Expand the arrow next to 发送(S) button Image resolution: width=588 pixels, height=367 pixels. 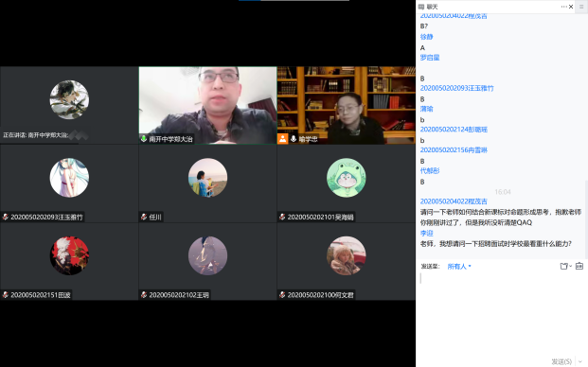[580, 361]
